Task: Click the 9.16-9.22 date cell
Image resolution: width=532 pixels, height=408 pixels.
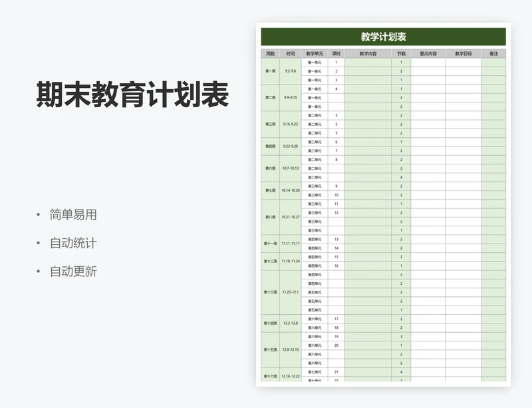Action: click(x=291, y=124)
